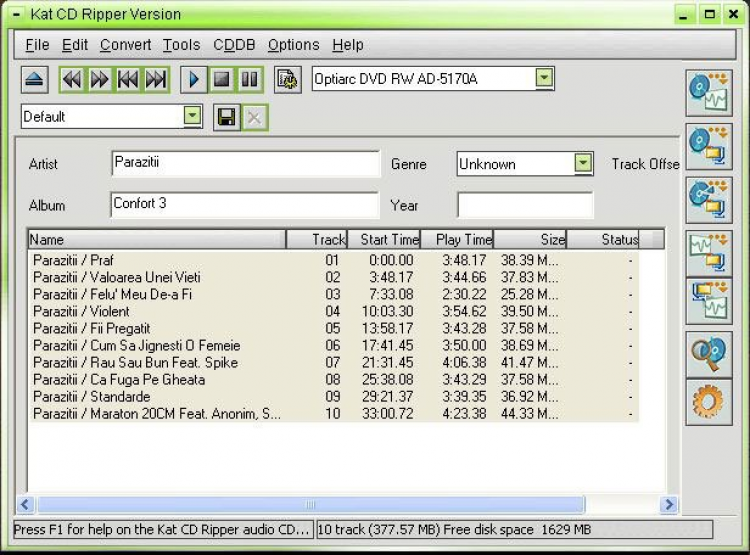Sort by the Track column header
The width and height of the screenshot is (750, 555).
coord(317,239)
